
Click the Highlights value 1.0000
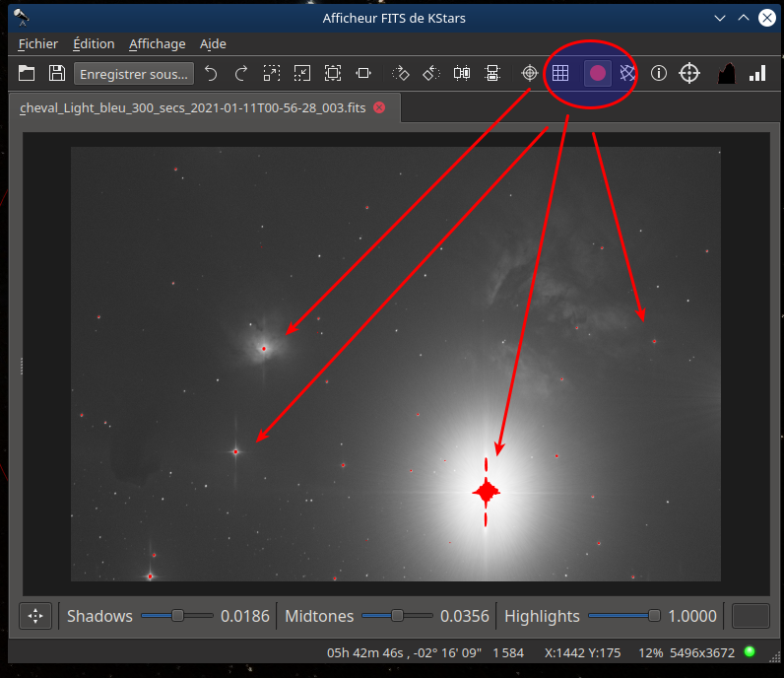point(692,616)
